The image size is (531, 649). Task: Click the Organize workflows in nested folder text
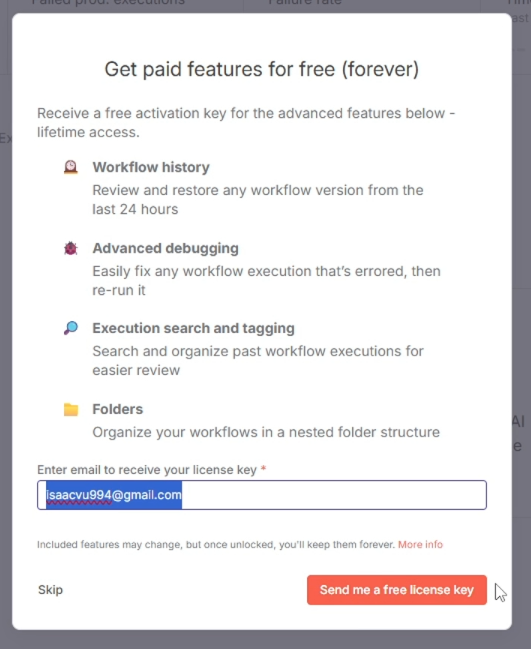tap(266, 432)
